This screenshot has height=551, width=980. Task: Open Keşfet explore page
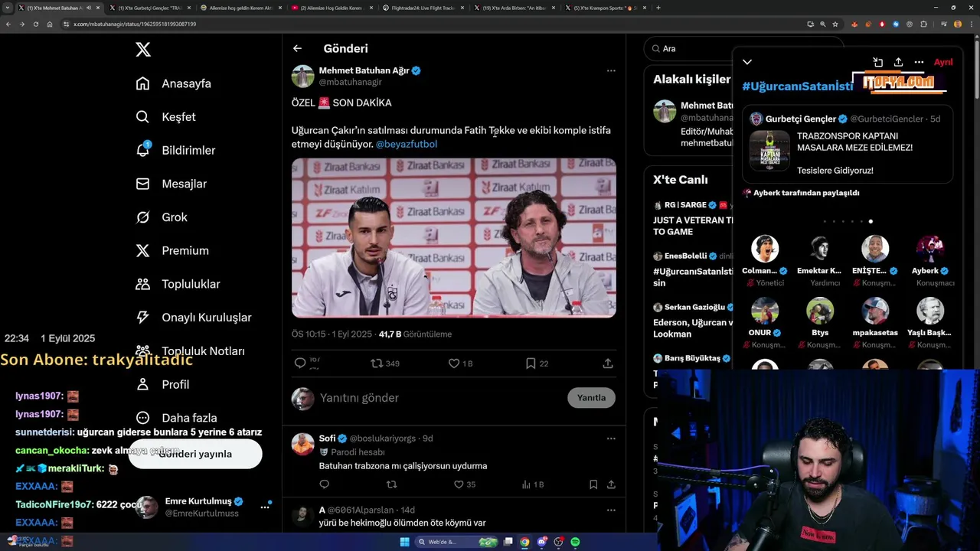[165, 117]
